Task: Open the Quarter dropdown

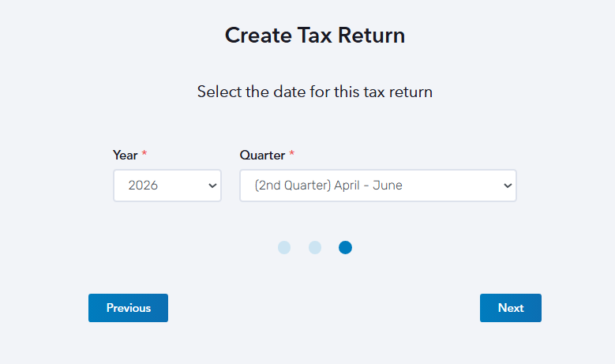Action: click(377, 186)
